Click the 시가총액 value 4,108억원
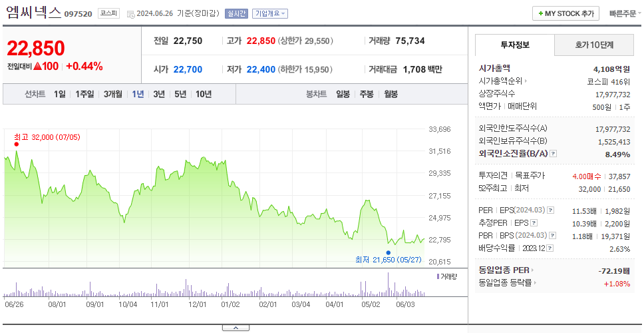 (x=611, y=69)
